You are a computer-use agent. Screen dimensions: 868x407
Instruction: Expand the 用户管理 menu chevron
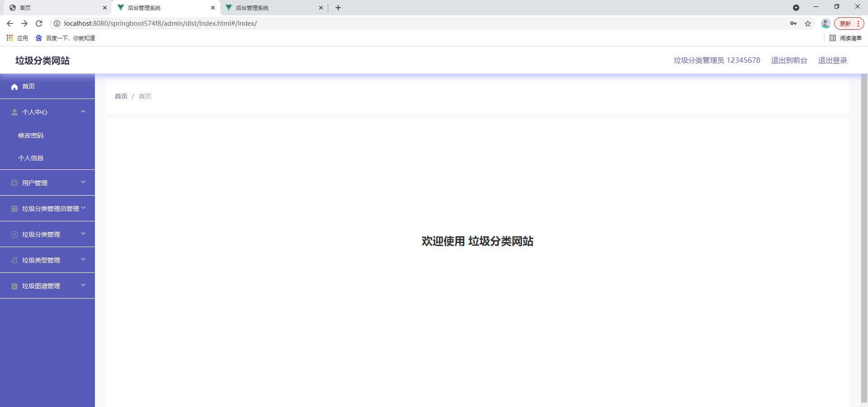point(83,182)
